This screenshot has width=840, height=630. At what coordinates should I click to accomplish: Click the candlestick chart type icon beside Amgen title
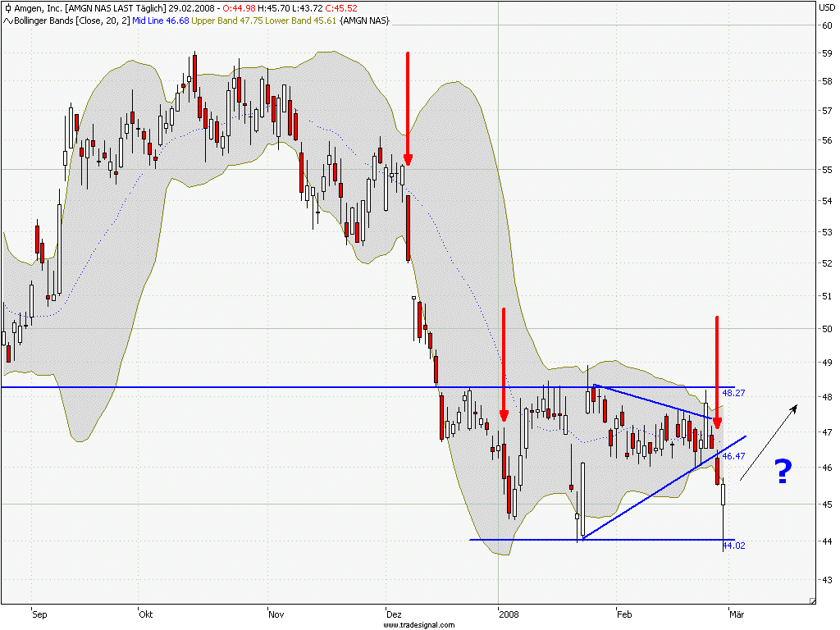click(7, 8)
